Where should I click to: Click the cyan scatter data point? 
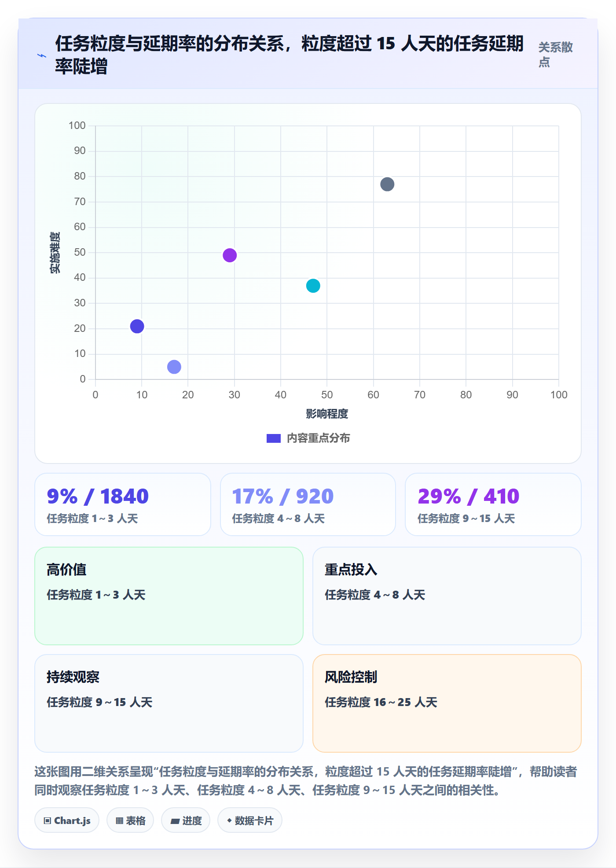pyautogui.click(x=313, y=286)
